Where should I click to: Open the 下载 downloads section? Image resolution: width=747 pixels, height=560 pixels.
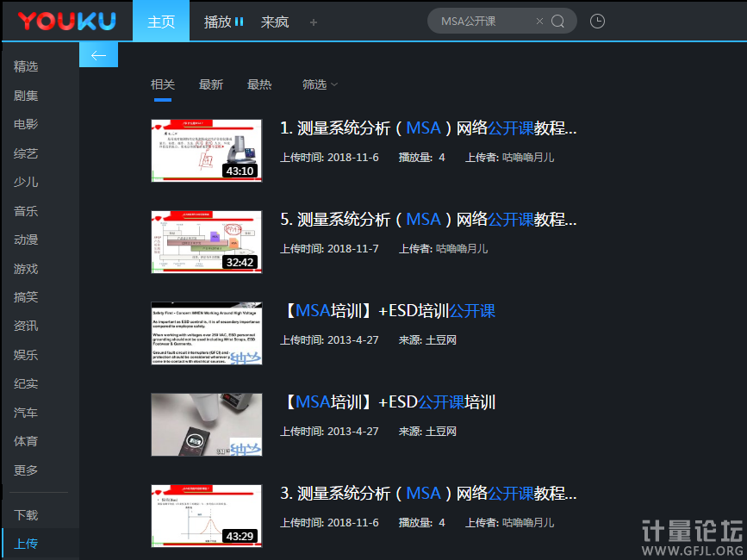coord(26,515)
